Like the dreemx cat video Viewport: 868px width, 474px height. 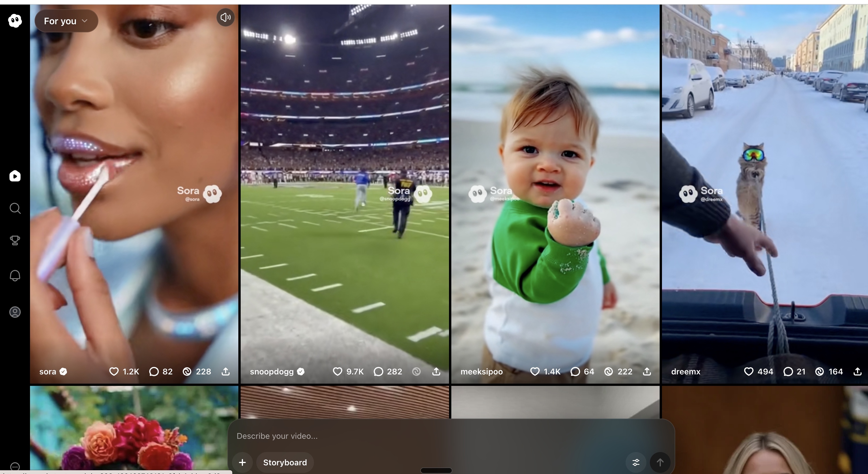(748, 372)
